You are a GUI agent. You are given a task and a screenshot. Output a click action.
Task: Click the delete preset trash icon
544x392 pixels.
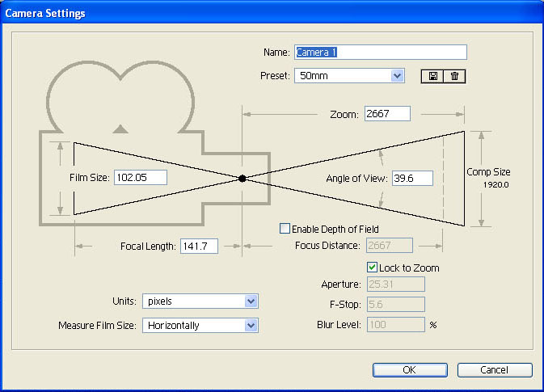click(x=454, y=76)
